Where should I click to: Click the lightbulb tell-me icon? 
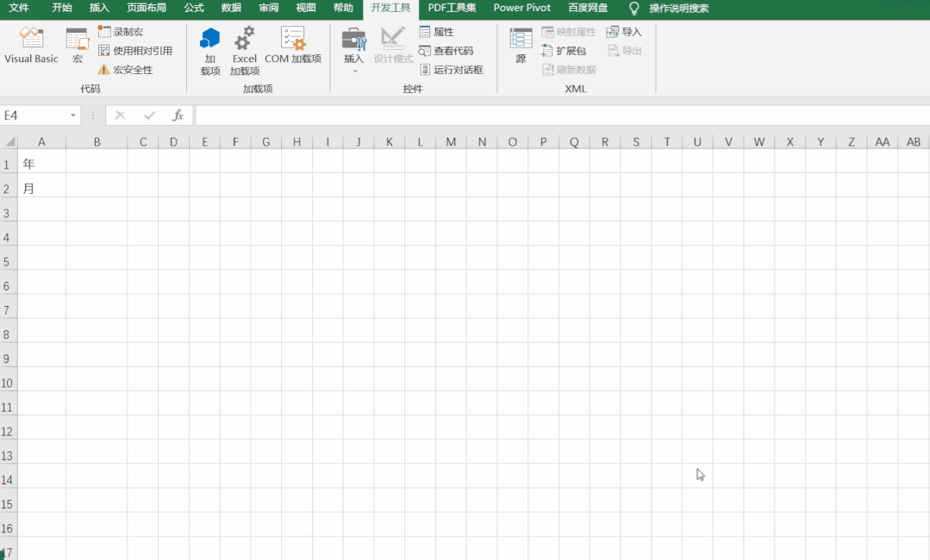point(634,9)
